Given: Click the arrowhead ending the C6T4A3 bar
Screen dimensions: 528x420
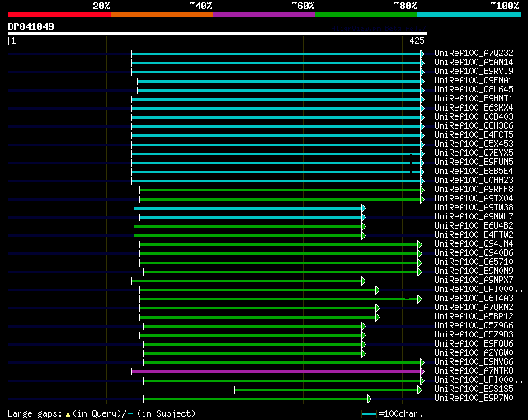Looking at the screenshot, I should coord(420,299).
